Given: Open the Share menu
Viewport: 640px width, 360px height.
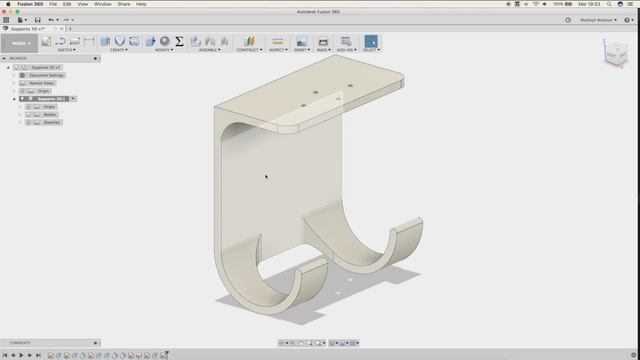Looking at the screenshot, I should pos(124,4).
